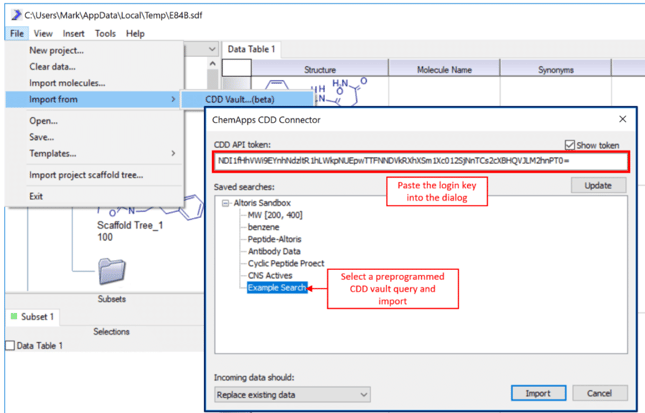Select CDD Vault...(beta) submenu item
The image size is (645, 413).
247,100
